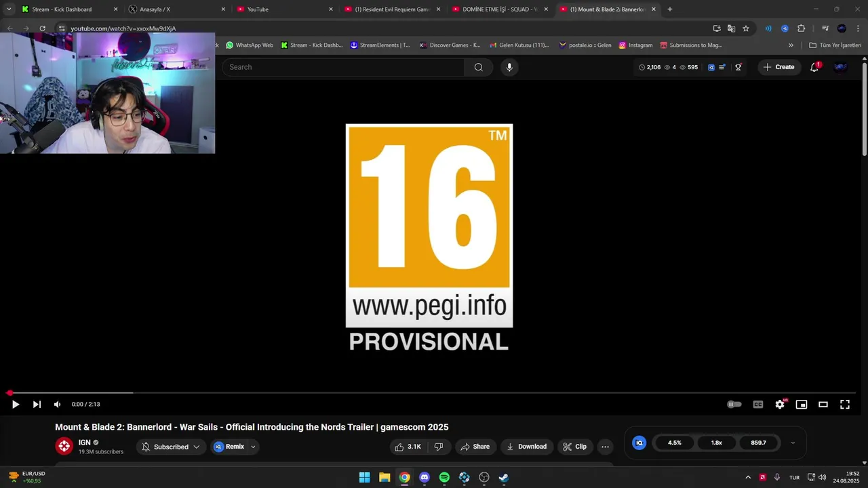
Task: Open the Windows Start menu
Action: [x=364, y=477]
